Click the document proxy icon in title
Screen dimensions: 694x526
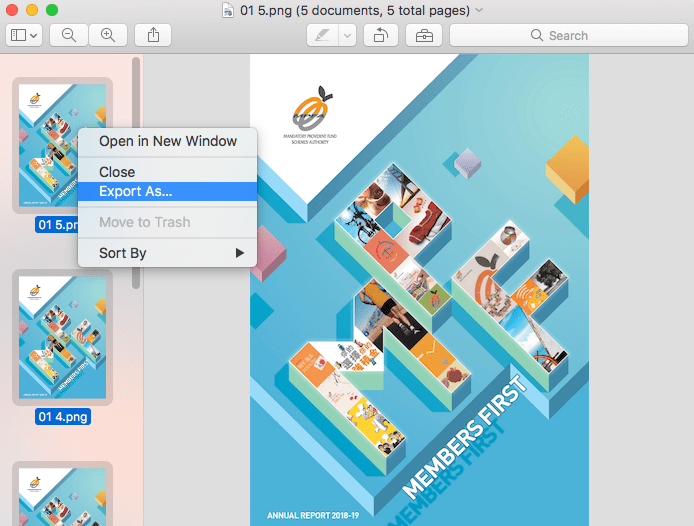tap(227, 10)
